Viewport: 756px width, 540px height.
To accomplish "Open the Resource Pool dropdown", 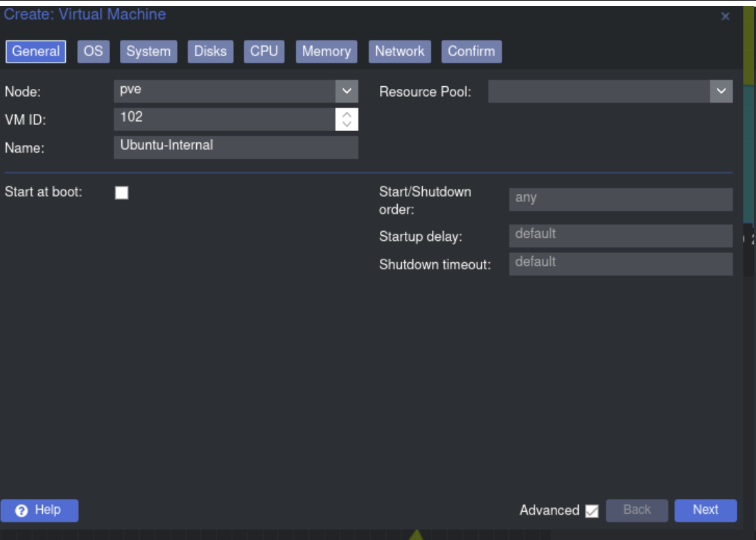I will 721,92.
